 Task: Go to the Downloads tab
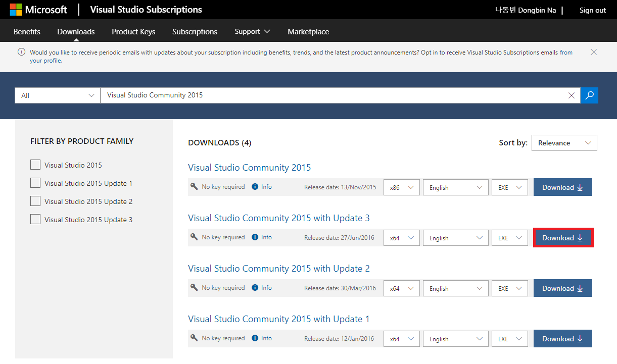76,31
